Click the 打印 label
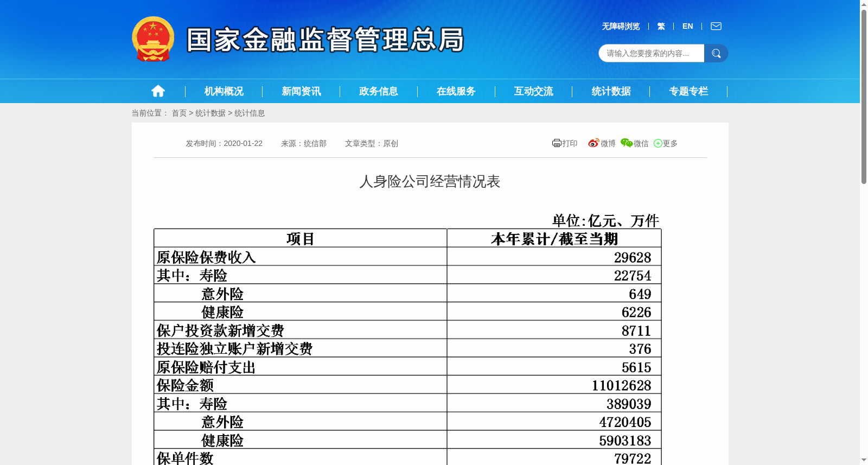The image size is (868, 465). (570, 143)
